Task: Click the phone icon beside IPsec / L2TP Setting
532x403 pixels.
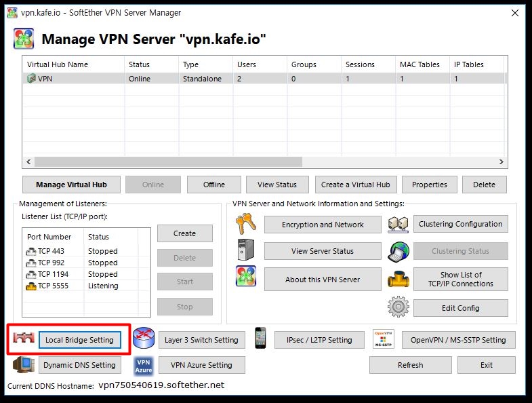Action: coord(260,338)
